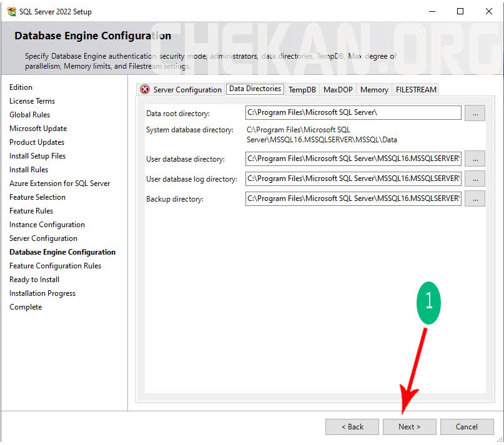Click the Data root directory label
Image resolution: width=504 pixels, height=445 pixels.
(x=178, y=114)
